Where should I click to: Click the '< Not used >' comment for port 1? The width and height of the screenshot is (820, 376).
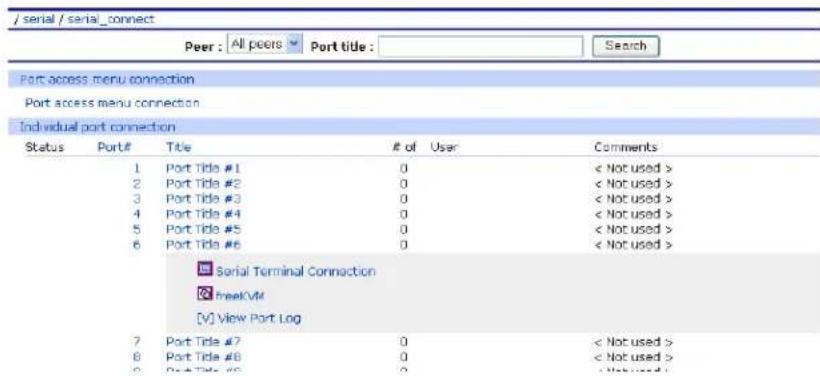tap(633, 168)
